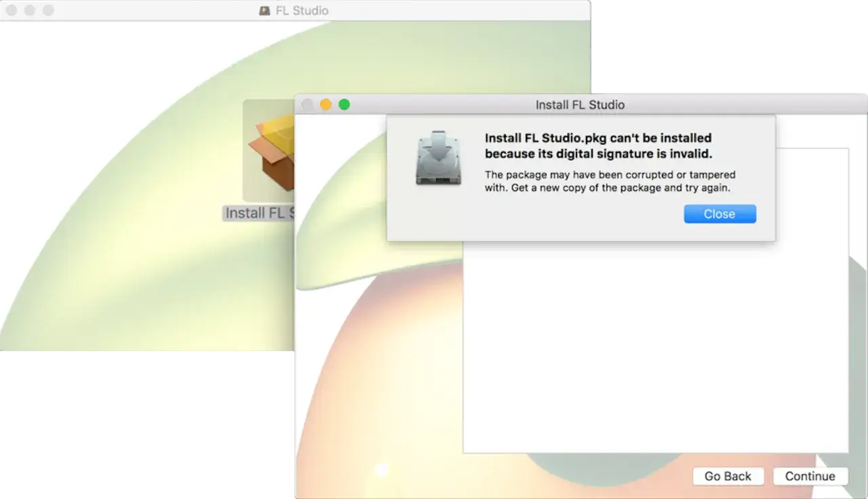Click the Install FL Studio window title
This screenshot has width=868, height=499.
(580, 104)
